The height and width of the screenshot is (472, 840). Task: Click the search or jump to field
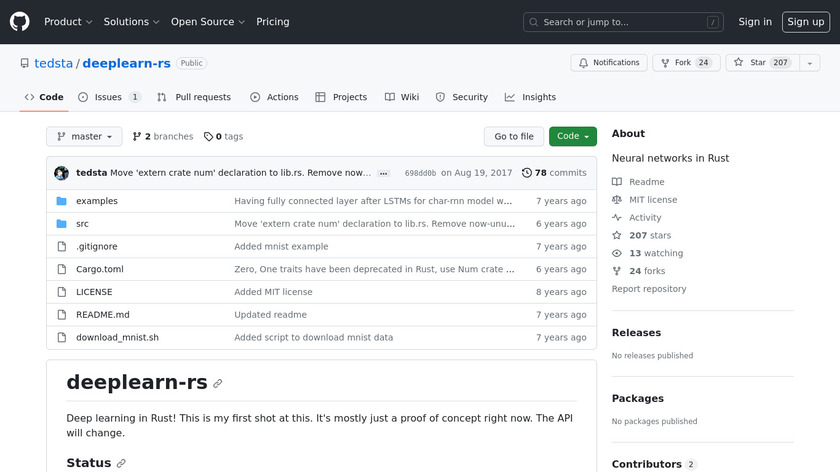pyautogui.click(x=624, y=22)
